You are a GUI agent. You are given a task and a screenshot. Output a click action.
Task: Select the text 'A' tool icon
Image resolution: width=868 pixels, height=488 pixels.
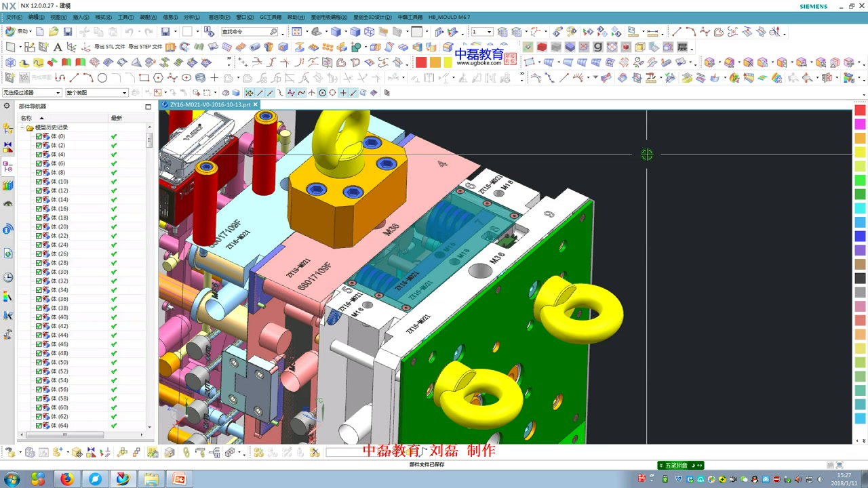coord(58,47)
